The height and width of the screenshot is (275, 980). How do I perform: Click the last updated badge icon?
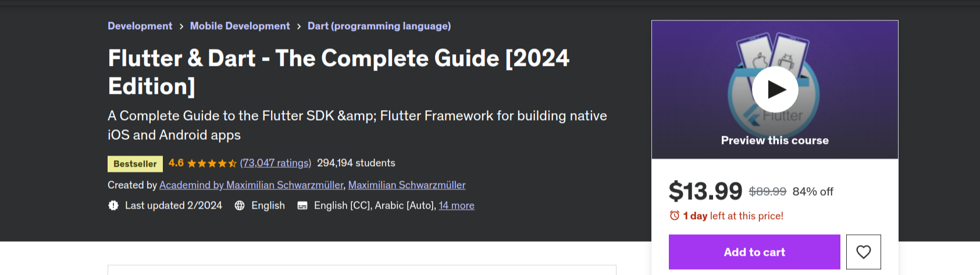(x=113, y=205)
